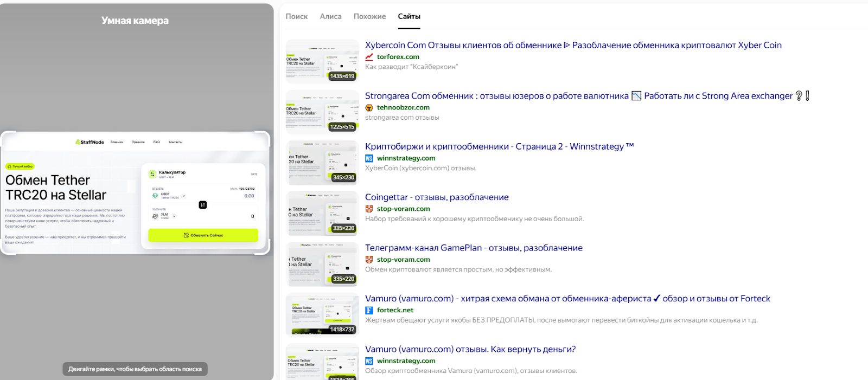Click the 1418×737 Vamuro result thumbnail
The image size is (868, 380).
tap(322, 314)
